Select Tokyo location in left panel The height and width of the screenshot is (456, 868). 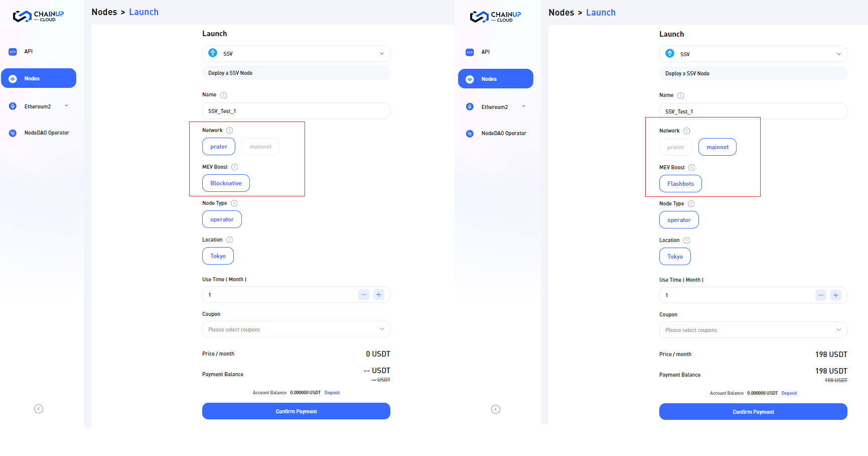pyautogui.click(x=218, y=256)
